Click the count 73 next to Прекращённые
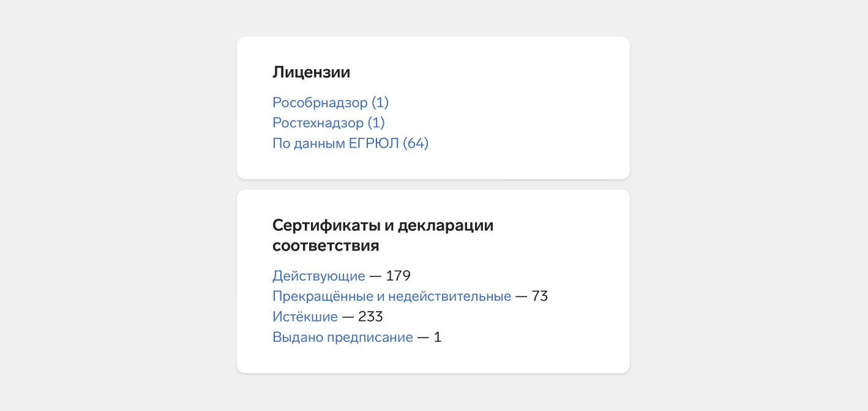 (539, 296)
